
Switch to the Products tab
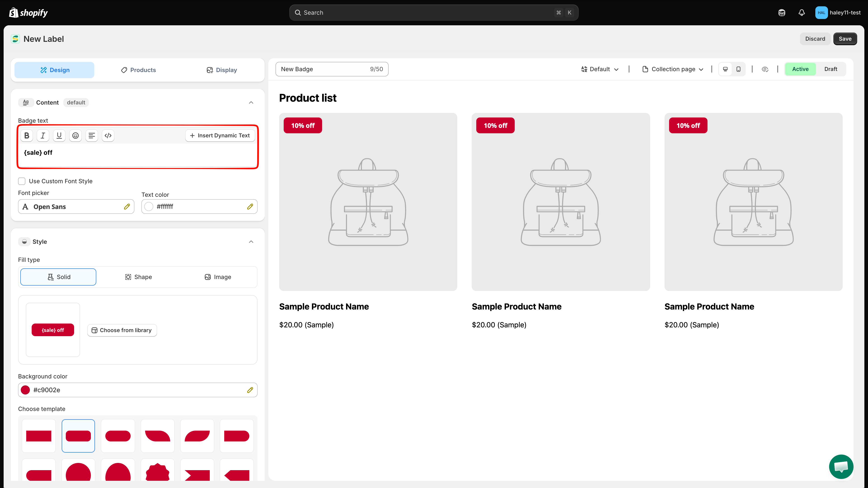coord(138,70)
